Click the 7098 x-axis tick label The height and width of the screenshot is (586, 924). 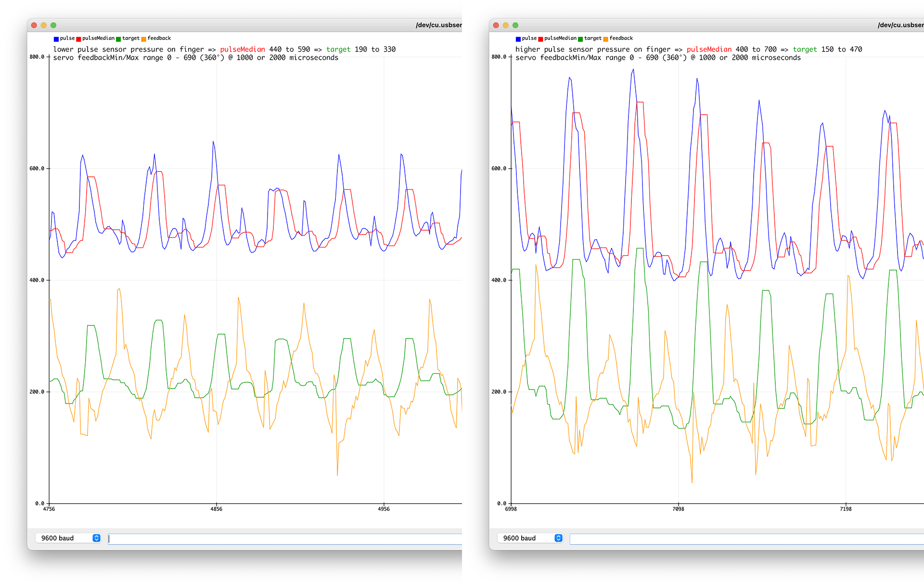click(x=678, y=509)
